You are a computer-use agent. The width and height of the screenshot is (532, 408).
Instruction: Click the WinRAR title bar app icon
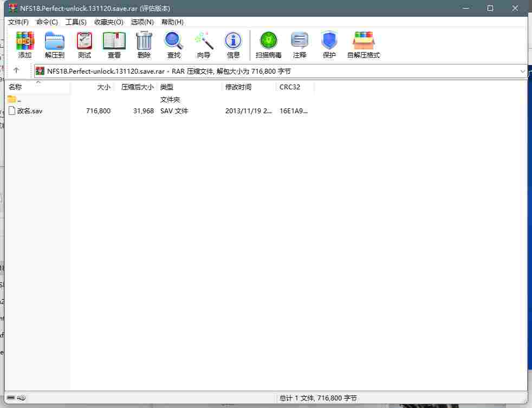13,8
